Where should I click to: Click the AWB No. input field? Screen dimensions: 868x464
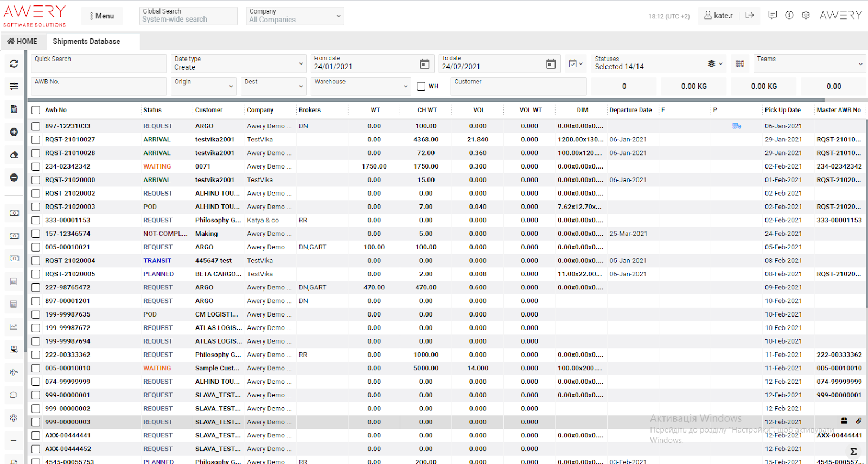tap(99, 86)
